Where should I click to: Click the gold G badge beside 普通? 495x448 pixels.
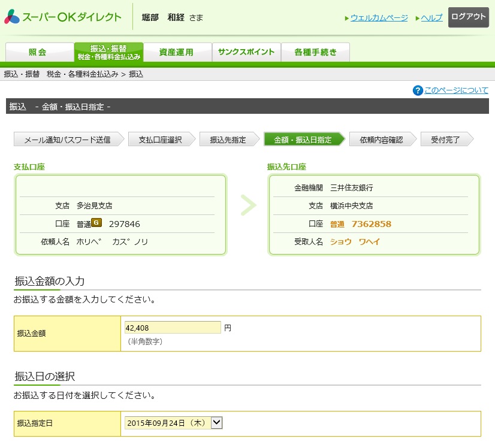[x=96, y=223]
